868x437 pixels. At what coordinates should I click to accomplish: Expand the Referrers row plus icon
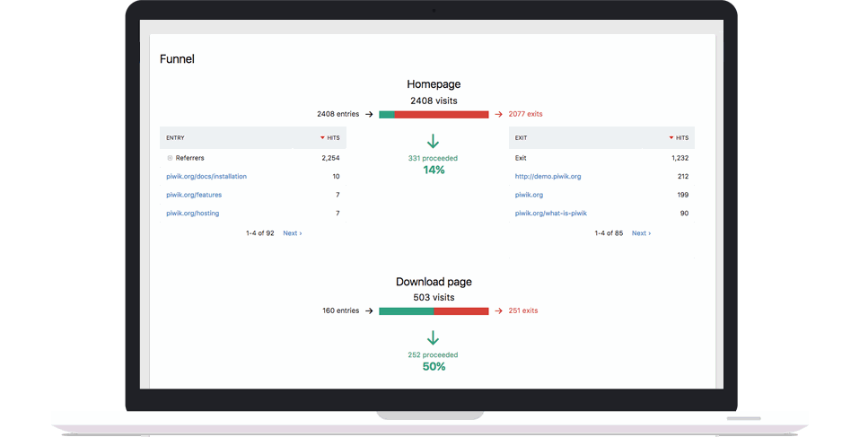coord(170,158)
